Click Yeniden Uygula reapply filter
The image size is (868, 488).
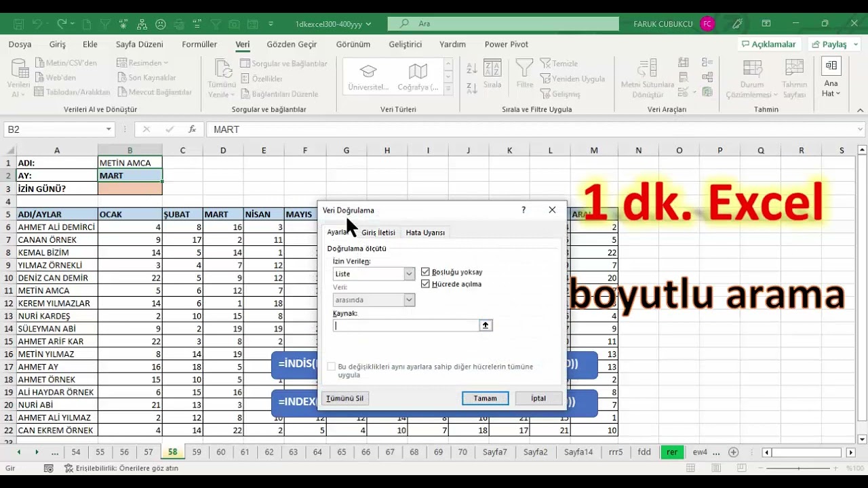click(x=572, y=79)
